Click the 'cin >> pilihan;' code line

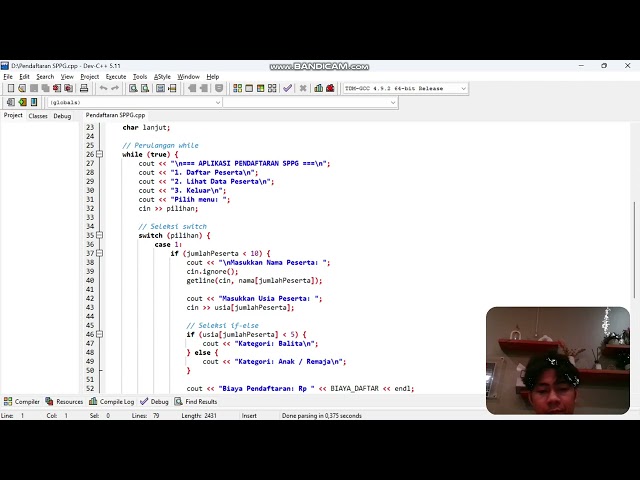(168, 209)
